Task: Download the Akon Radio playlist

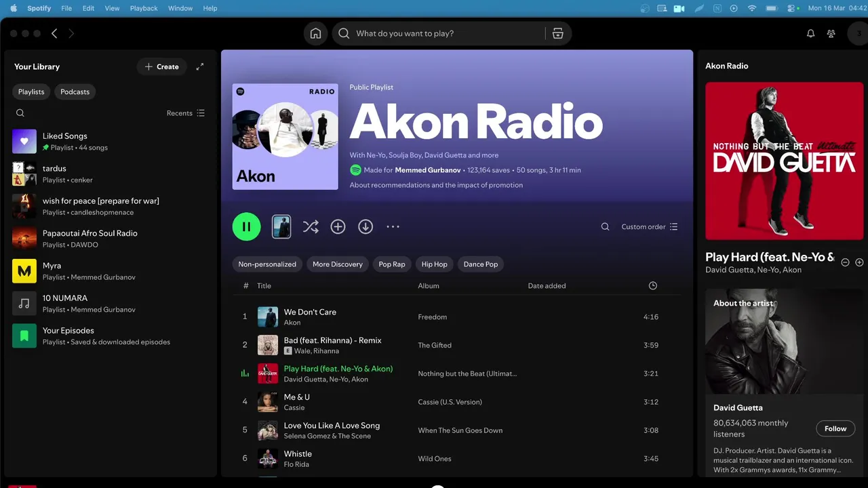Action: coord(366,226)
